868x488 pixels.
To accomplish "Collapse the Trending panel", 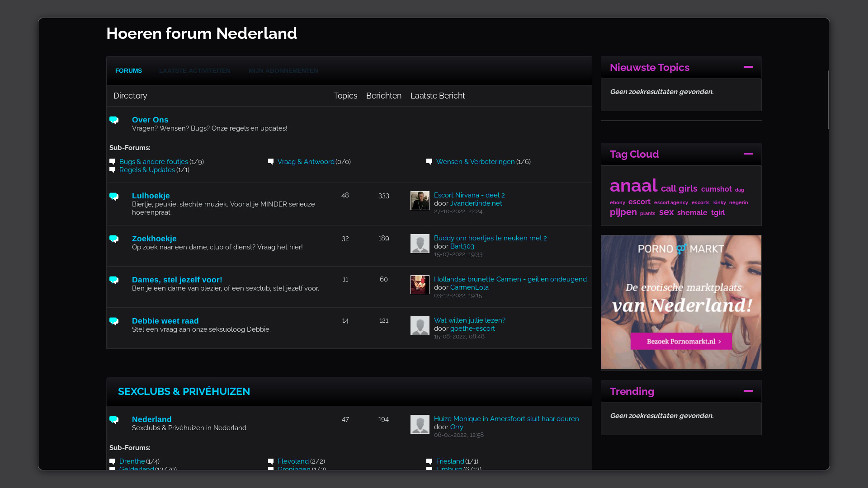I will 748,391.
